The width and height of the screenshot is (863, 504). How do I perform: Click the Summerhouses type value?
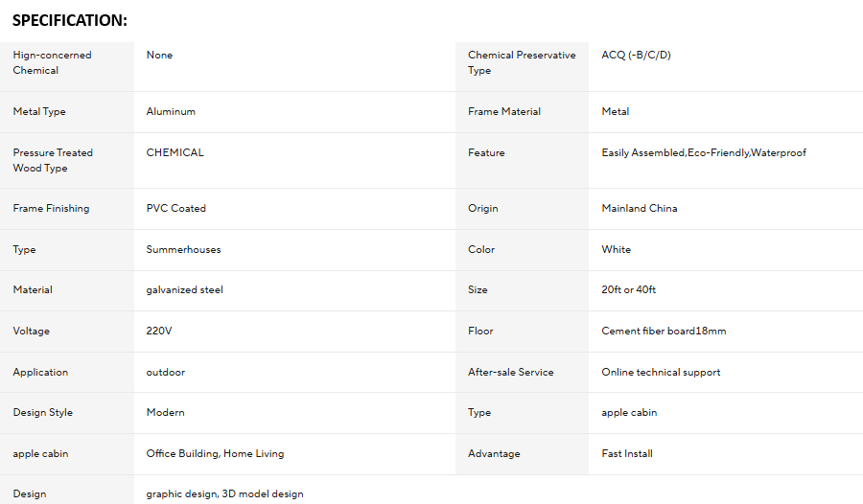[x=183, y=250]
